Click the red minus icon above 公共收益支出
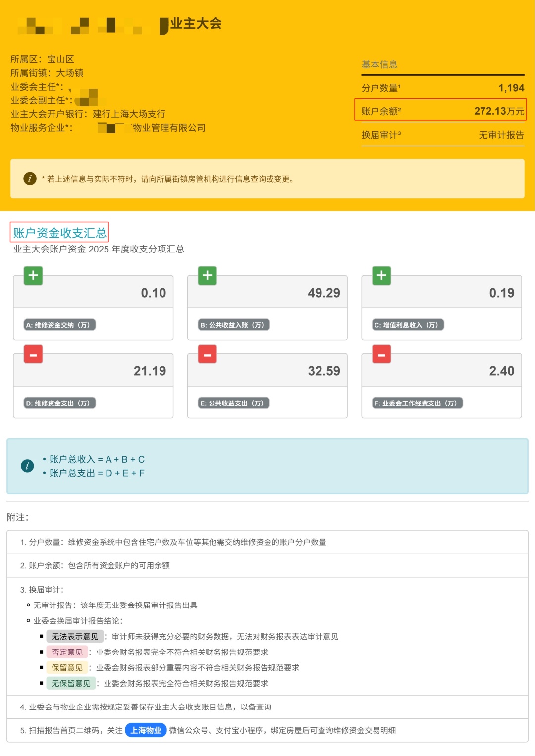The width and height of the screenshot is (535, 756). coord(208,354)
